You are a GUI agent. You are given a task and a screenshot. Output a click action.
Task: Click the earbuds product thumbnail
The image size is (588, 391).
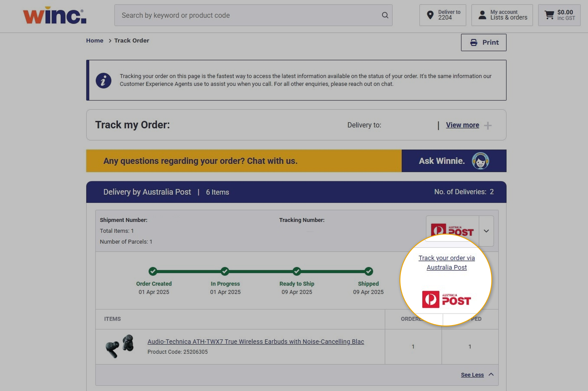120,346
